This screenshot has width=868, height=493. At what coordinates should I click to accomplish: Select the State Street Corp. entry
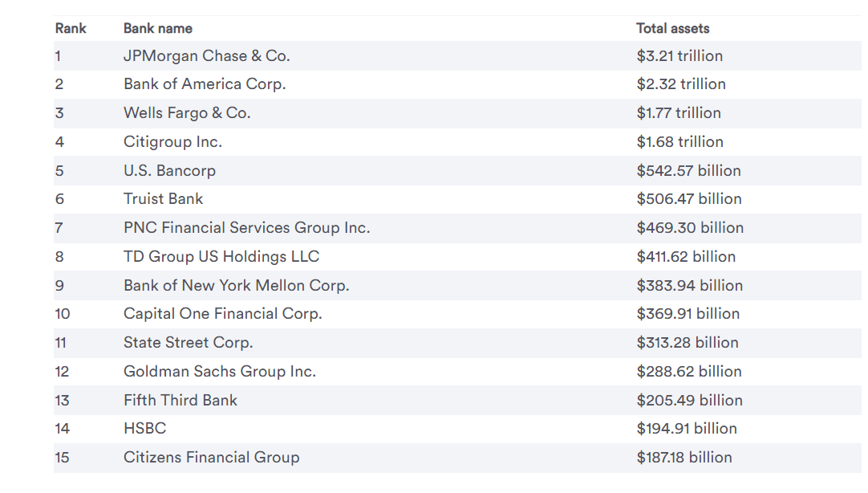188,343
